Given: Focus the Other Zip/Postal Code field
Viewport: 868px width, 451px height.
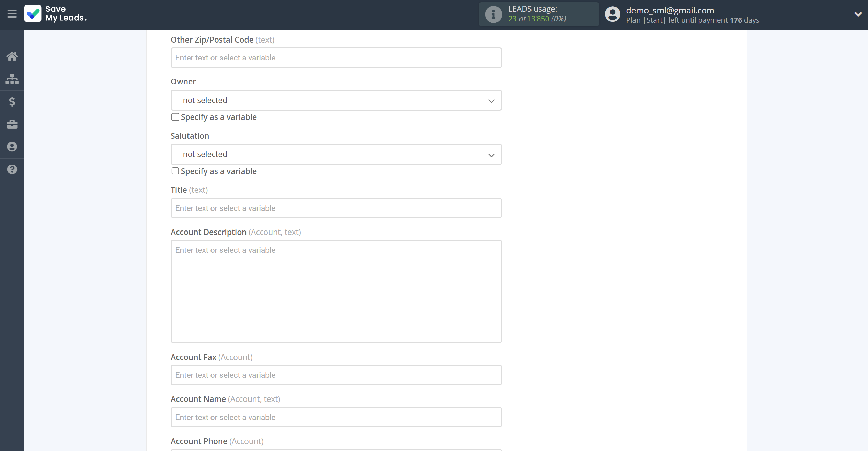Looking at the screenshot, I should pyautogui.click(x=336, y=58).
